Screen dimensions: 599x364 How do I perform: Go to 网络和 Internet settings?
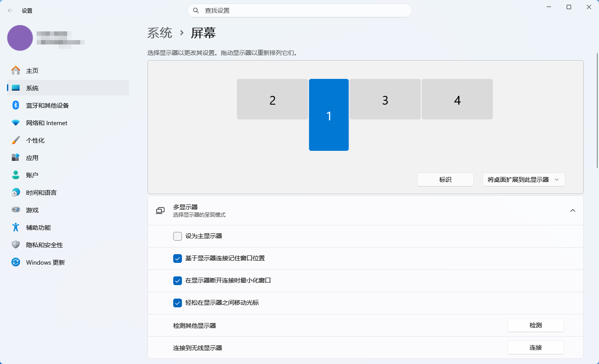(x=68, y=122)
